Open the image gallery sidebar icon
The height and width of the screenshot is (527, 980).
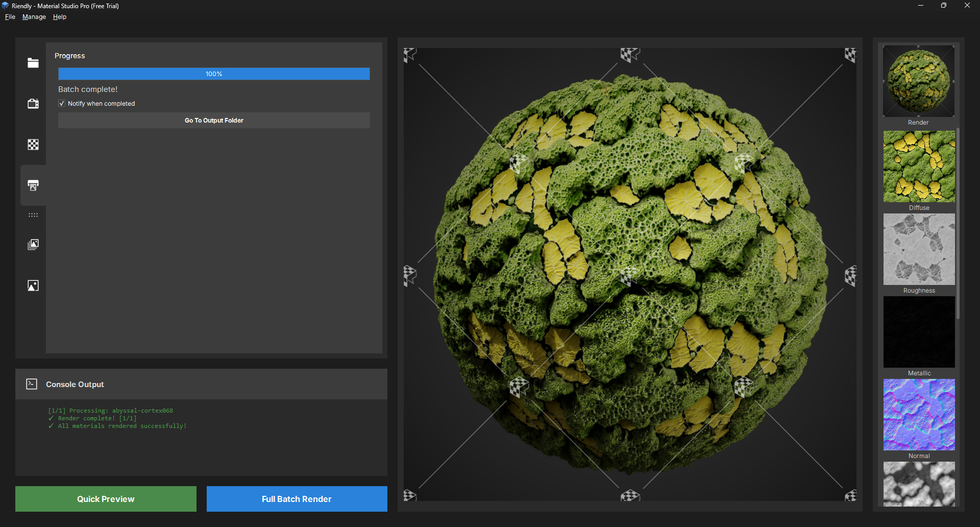tap(33, 245)
